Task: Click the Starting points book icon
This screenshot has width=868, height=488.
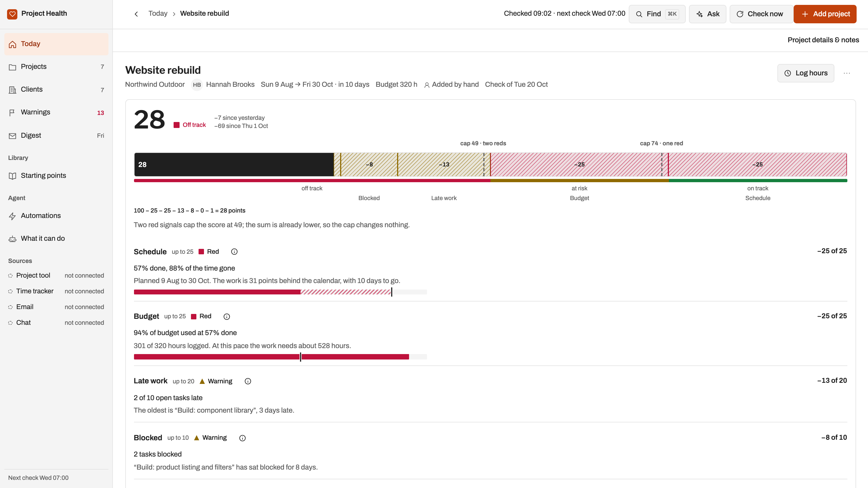Action: point(12,176)
